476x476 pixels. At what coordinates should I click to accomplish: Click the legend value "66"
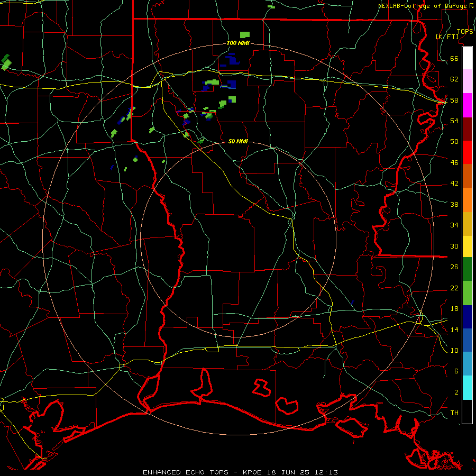[454, 58]
